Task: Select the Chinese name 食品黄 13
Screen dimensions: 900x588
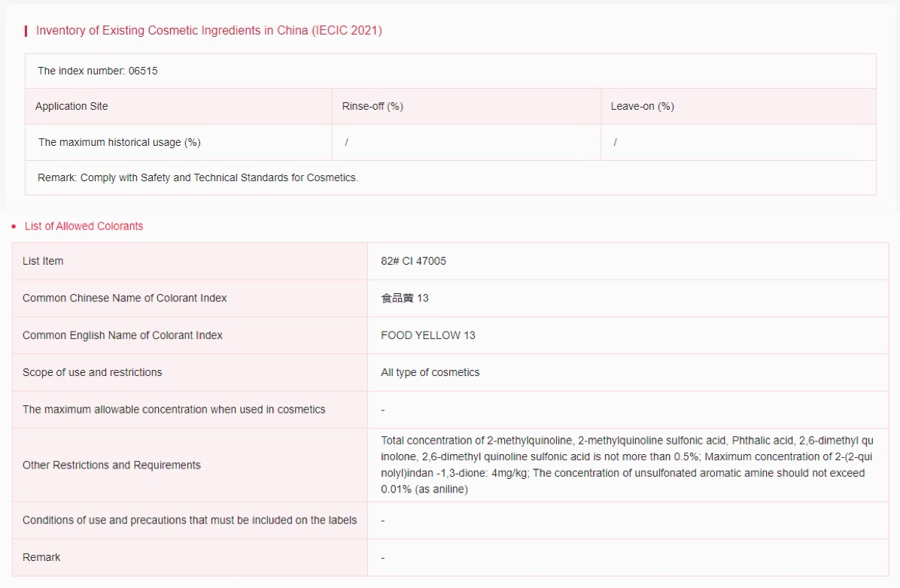Action: point(404,299)
